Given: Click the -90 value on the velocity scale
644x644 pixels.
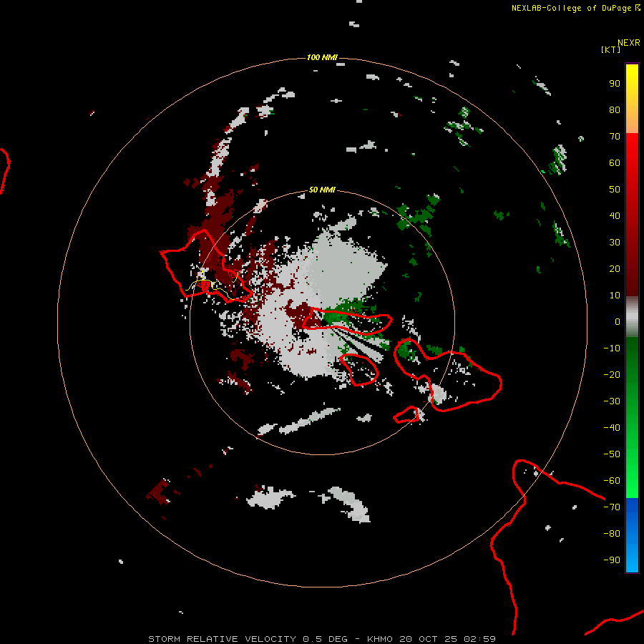Looking at the screenshot, I should point(612,560).
